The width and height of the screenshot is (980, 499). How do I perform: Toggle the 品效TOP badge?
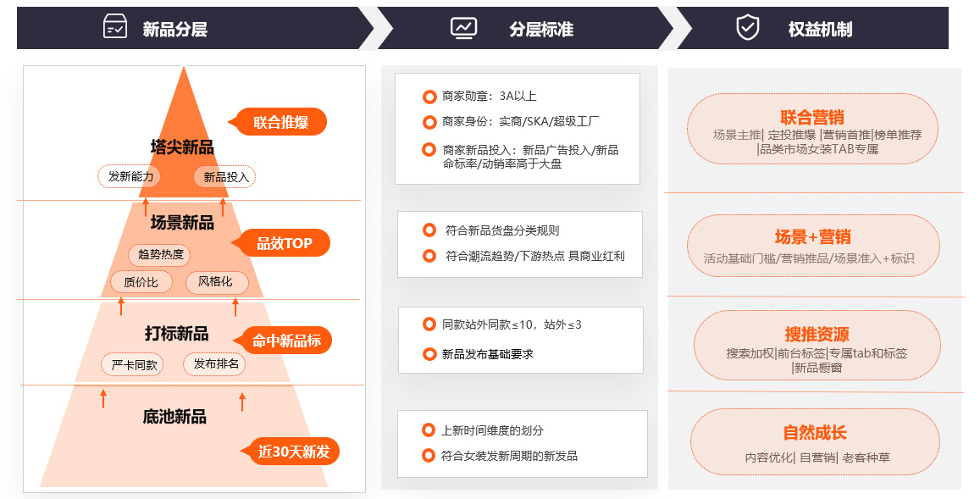point(284,243)
